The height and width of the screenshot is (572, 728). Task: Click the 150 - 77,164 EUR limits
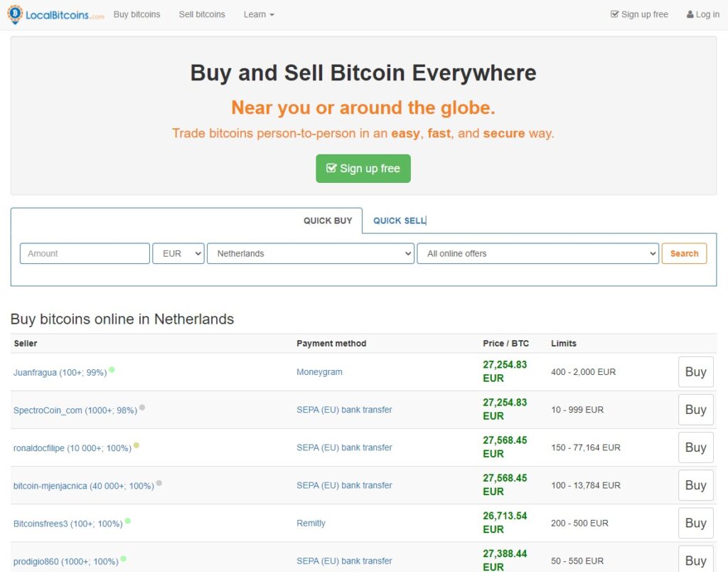click(x=586, y=447)
